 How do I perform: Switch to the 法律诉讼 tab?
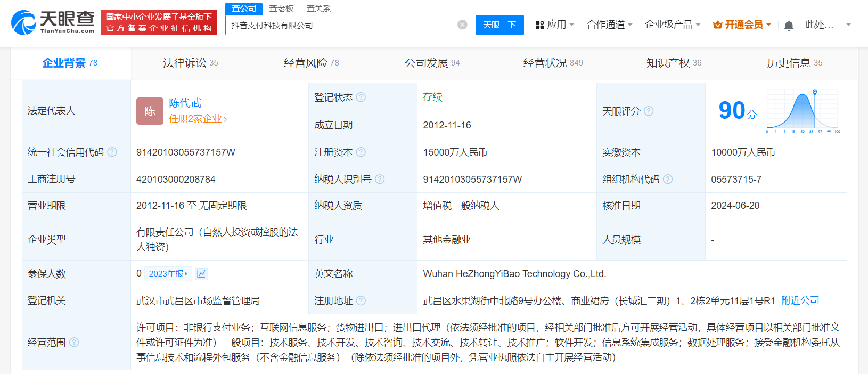[x=190, y=63]
